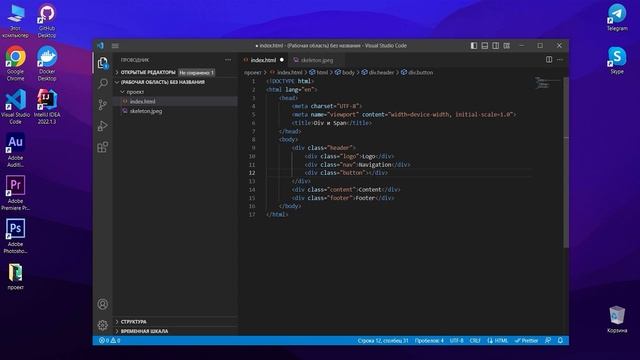
Task: Open Adobe Audition desktop shortcut
Action: point(16,149)
